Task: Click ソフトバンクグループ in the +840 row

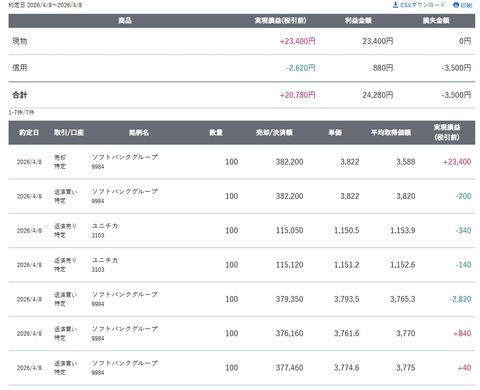Action: click(125, 329)
